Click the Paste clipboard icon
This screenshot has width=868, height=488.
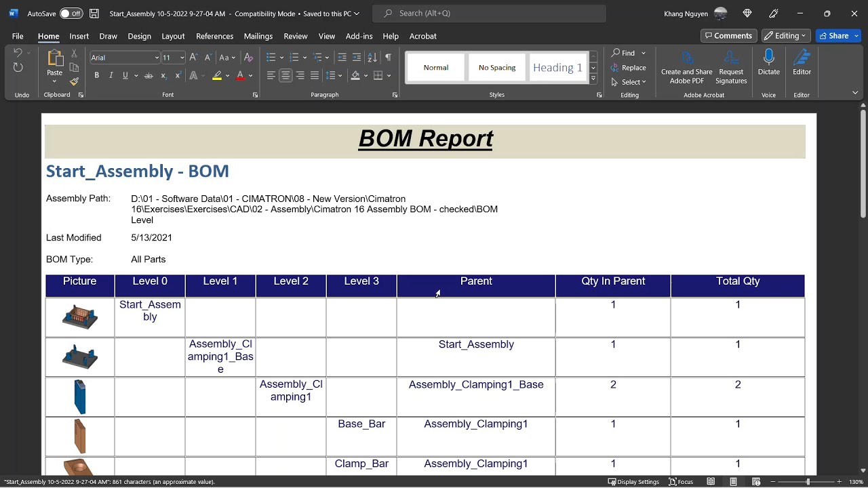pos(54,58)
